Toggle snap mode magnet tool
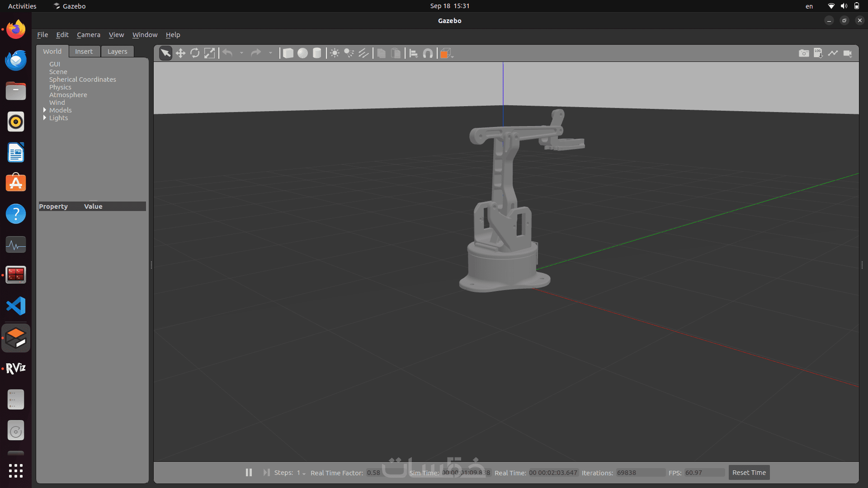Image resolution: width=868 pixels, height=488 pixels. point(428,53)
